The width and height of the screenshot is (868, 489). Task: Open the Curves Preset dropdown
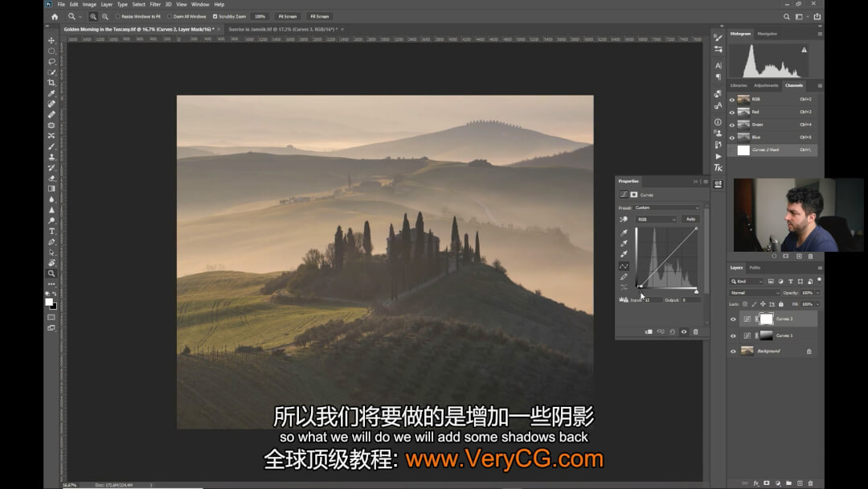point(666,208)
